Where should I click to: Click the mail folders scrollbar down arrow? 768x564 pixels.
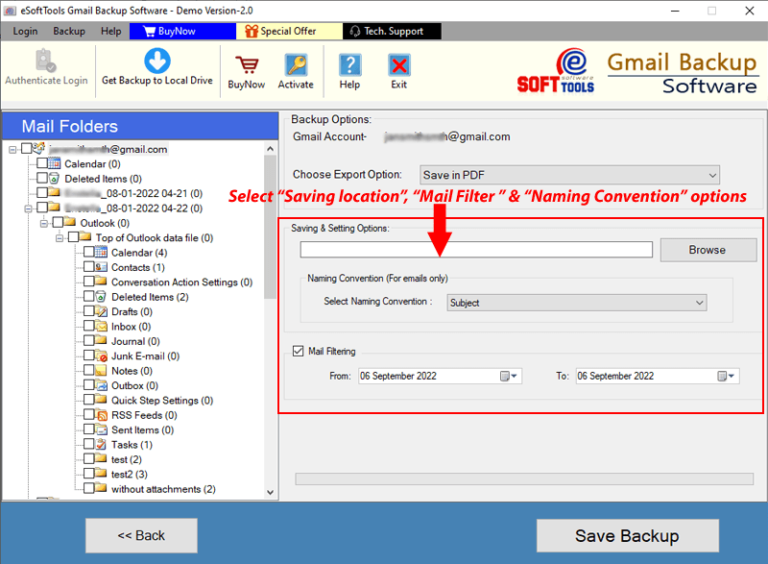click(x=270, y=492)
